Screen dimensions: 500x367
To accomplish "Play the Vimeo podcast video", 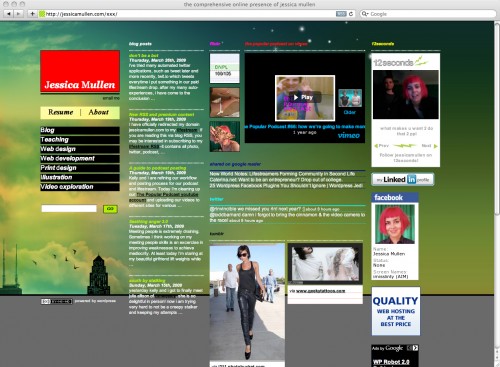I will (x=305, y=97).
